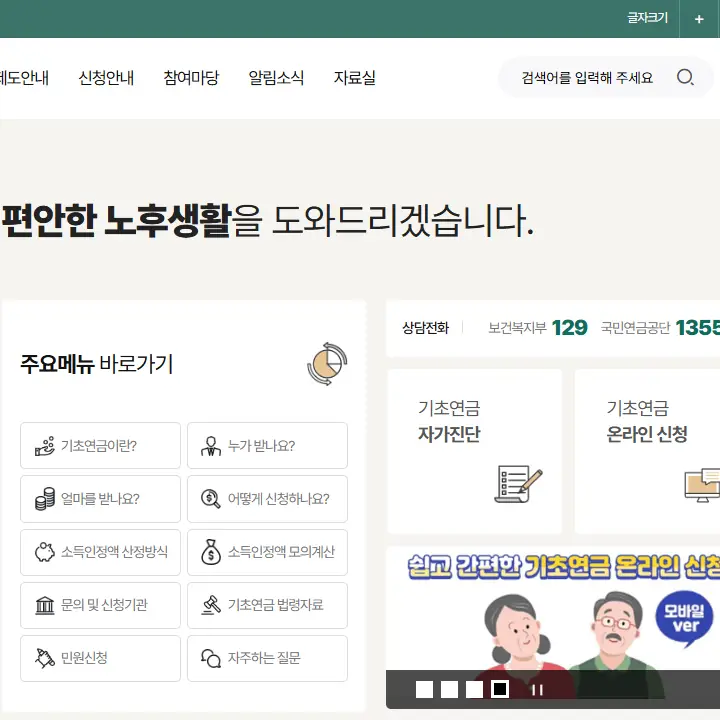Pause the banner slideshow
The width and height of the screenshot is (720, 720).
click(x=537, y=690)
